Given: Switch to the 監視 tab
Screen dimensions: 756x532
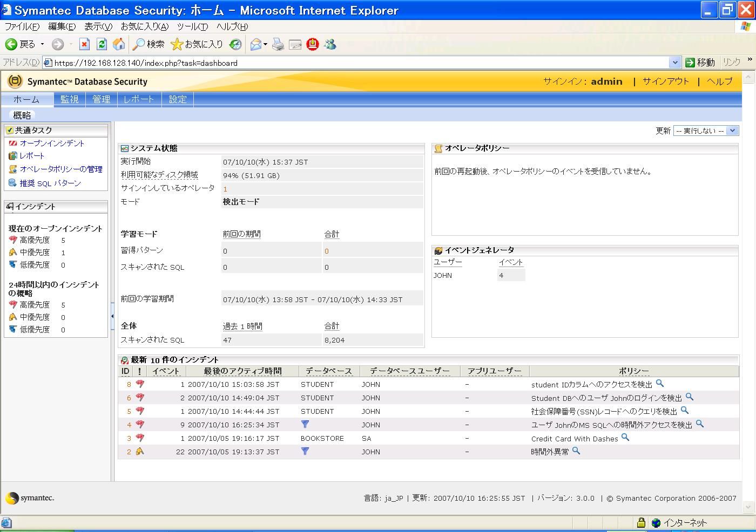Looking at the screenshot, I should click(70, 99).
